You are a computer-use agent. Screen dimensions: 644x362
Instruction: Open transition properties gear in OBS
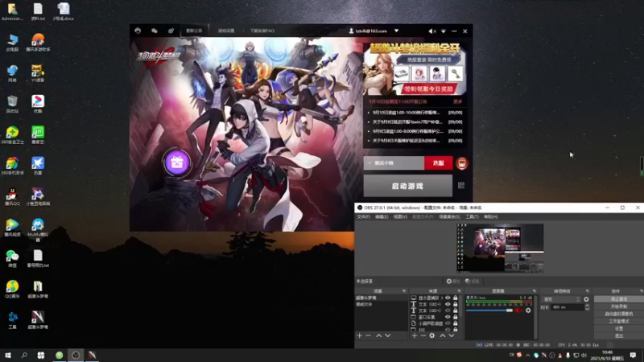(x=586, y=299)
